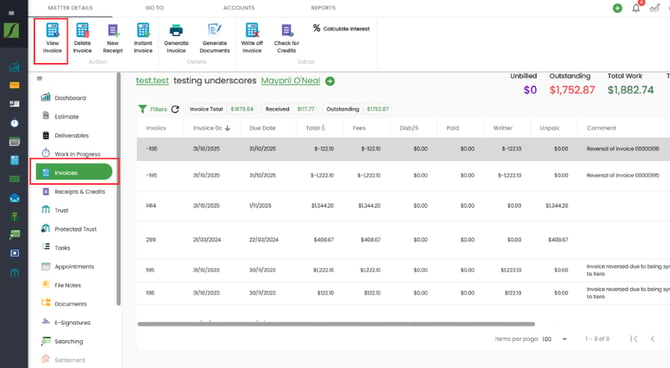Open Deliverables section
This screenshot has height=368, width=670.
click(65, 135)
